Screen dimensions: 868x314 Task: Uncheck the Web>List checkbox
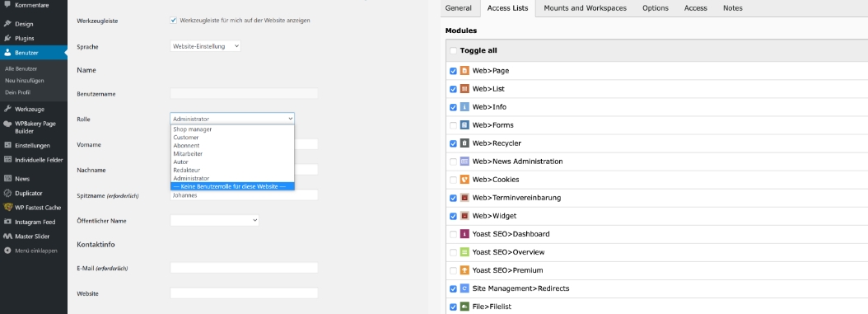[x=454, y=89]
